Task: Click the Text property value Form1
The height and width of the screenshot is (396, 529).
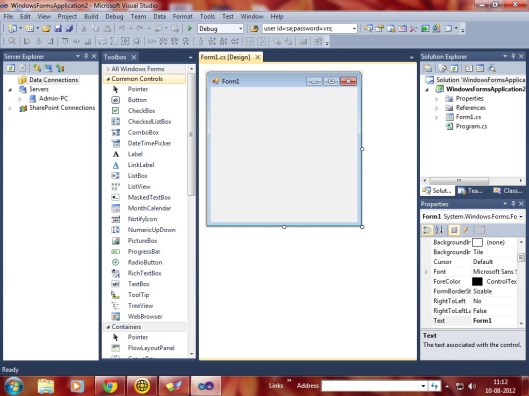Action: pos(482,321)
